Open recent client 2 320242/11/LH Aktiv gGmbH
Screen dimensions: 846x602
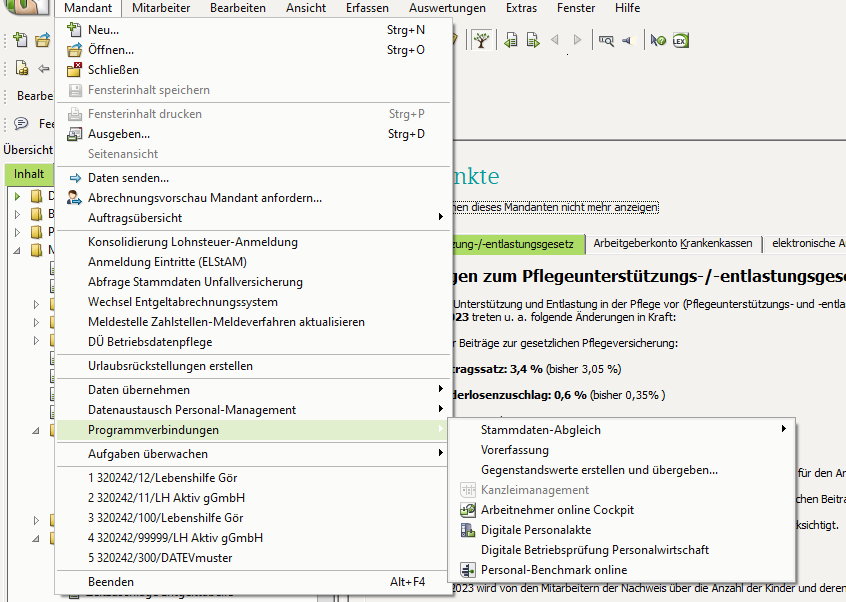[x=254, y=497]
